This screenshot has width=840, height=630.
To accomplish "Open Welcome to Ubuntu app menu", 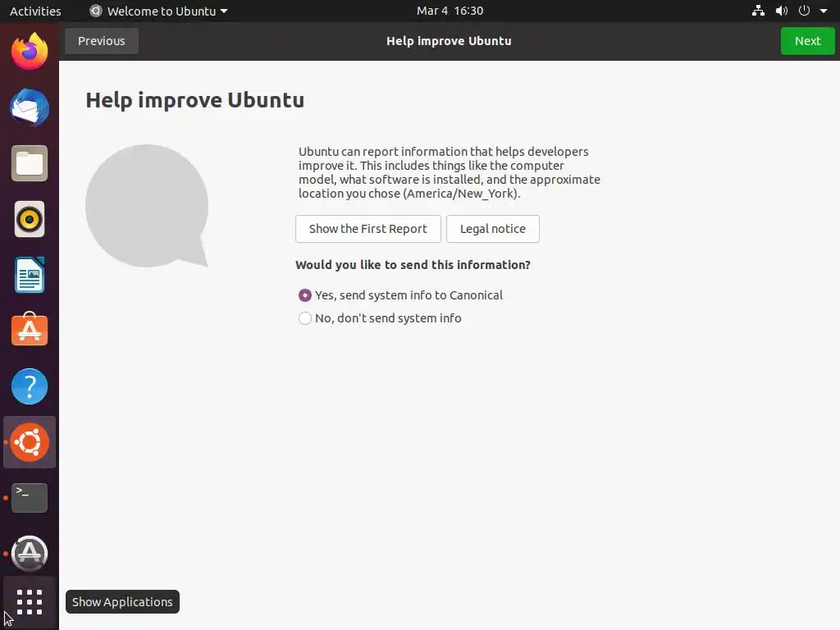I will (158, 11).
